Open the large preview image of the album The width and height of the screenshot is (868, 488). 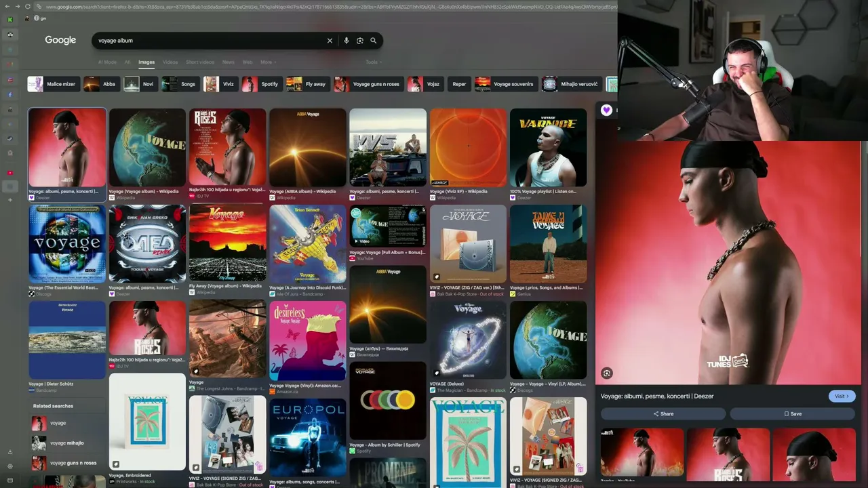click(x=728, y=263)
